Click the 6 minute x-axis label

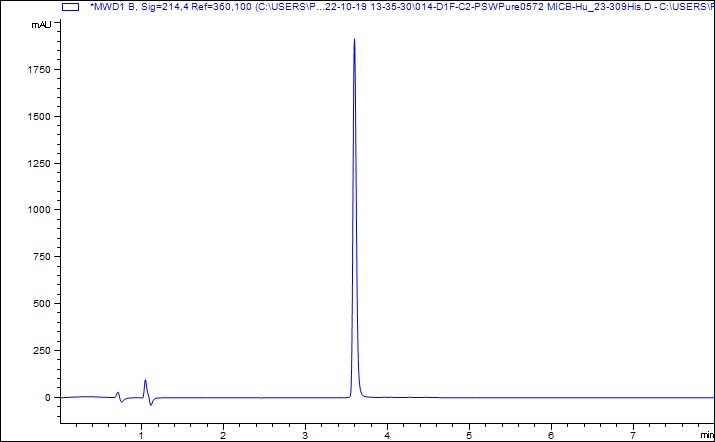click(x=551, y=435)
